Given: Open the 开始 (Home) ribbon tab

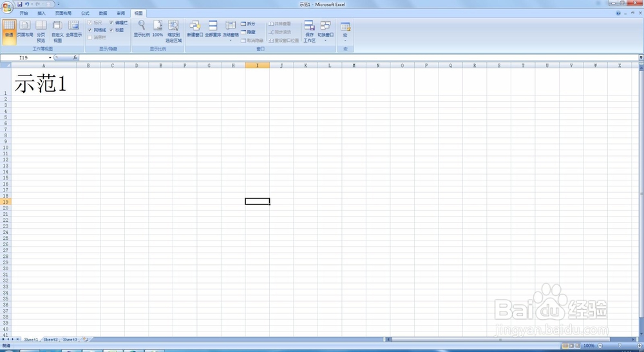Looking at the screenshot, I should pos(24,13).
